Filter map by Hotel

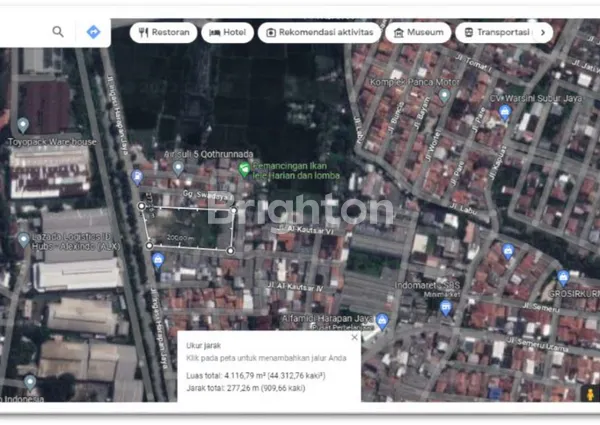click(x=227, y=32)
